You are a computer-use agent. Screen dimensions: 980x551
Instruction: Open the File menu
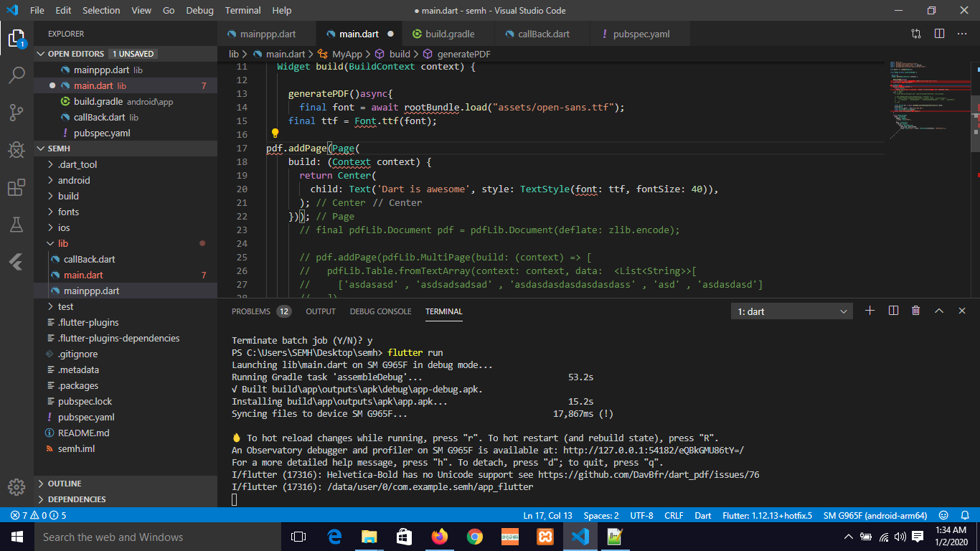tap(37, 10)
